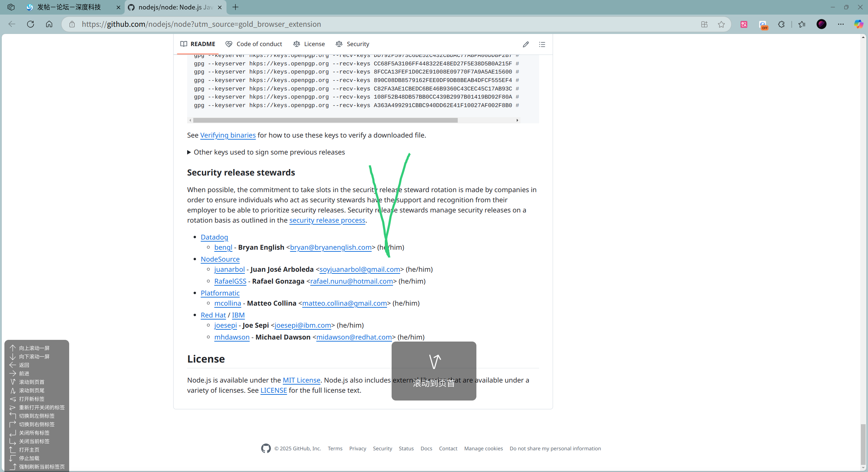Open the browser extensions puzzle icon
The width and height of the screenshot is (868, 472).
(x=781, y=24)
